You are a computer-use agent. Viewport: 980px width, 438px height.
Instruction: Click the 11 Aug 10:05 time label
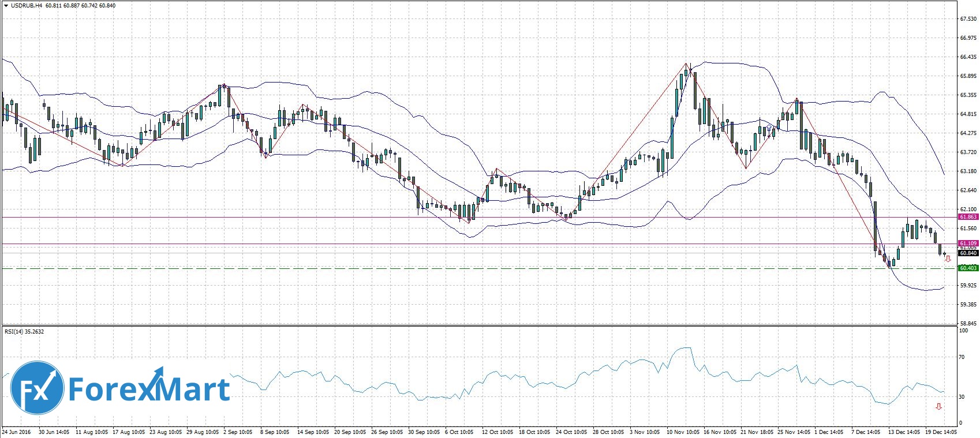point(92,432)
